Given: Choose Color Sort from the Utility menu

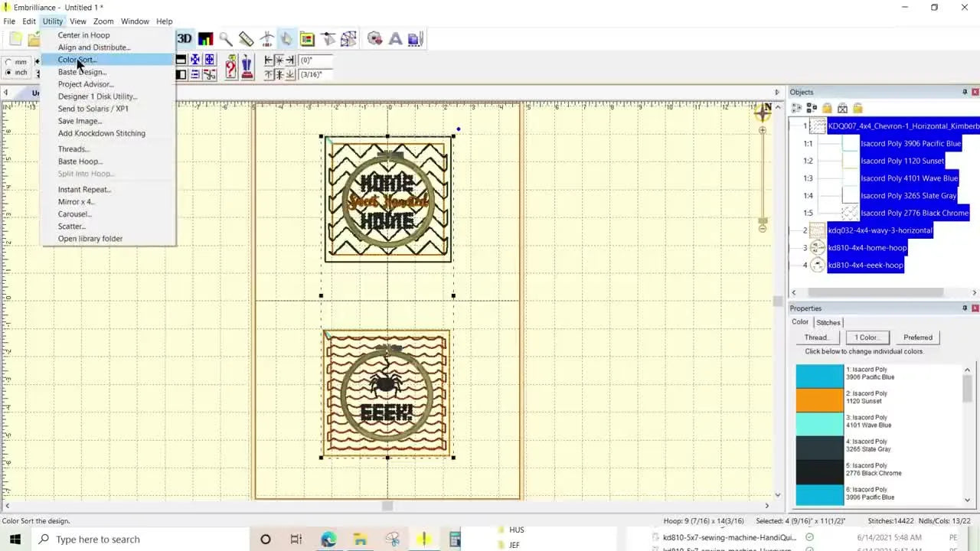Looking at the screenshot, I should [x=77, y=60].
